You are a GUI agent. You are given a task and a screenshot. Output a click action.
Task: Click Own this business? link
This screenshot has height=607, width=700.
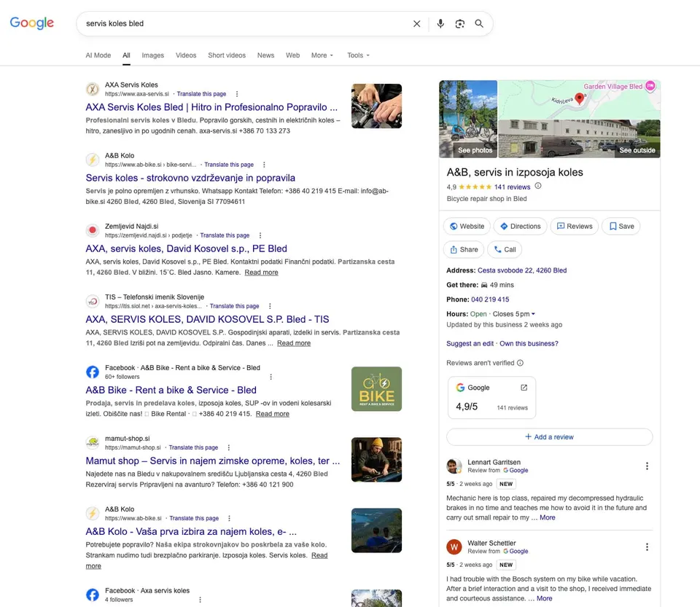coord(529,344)
